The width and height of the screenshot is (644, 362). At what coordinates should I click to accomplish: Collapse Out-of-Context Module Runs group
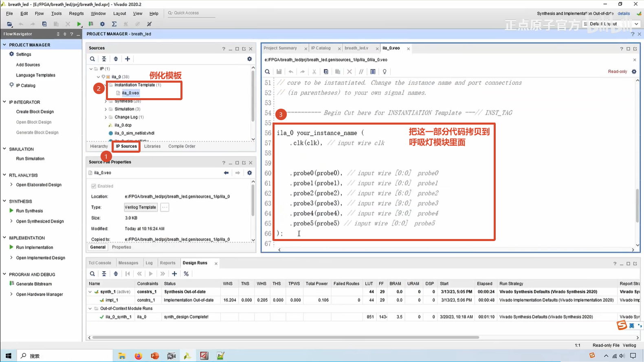coord(90,309)
